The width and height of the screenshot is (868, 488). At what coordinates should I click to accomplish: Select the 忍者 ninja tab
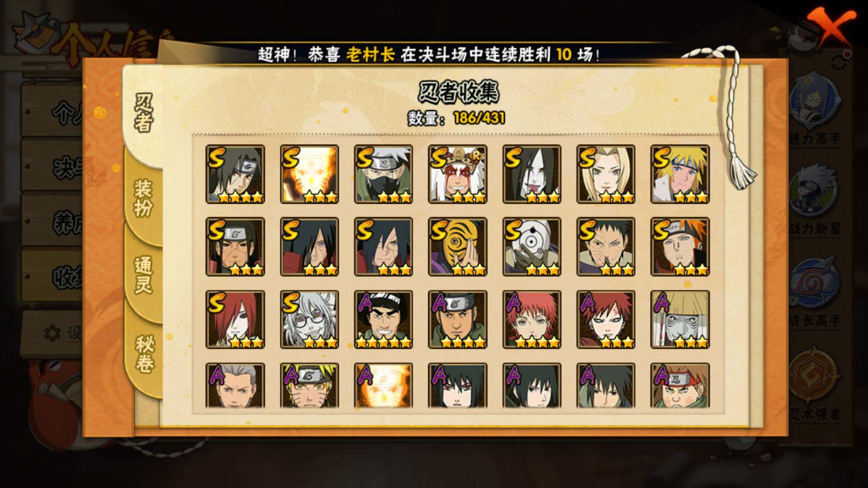pyautogui.click(x=143, y=113)
